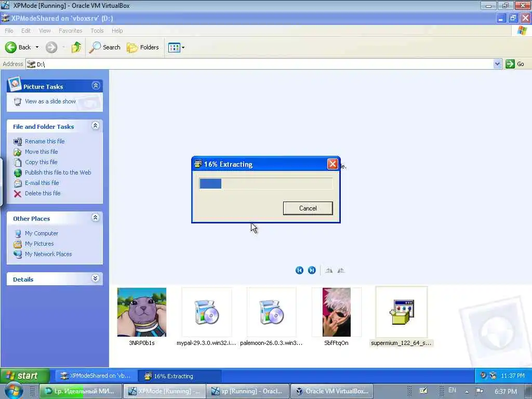Switch to Oracle VM VirtualBox Manager taskbar item
Image resolution: width=532 pixels, height=399 pixels.
[x=332, y=391]
